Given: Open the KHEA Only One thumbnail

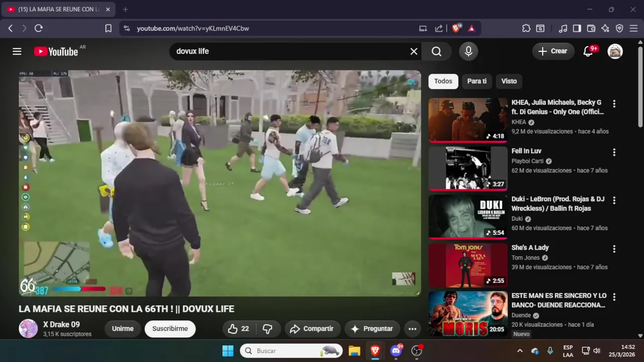Looking at the screenshot, I should pyautogui.click(x=468, y=120).
